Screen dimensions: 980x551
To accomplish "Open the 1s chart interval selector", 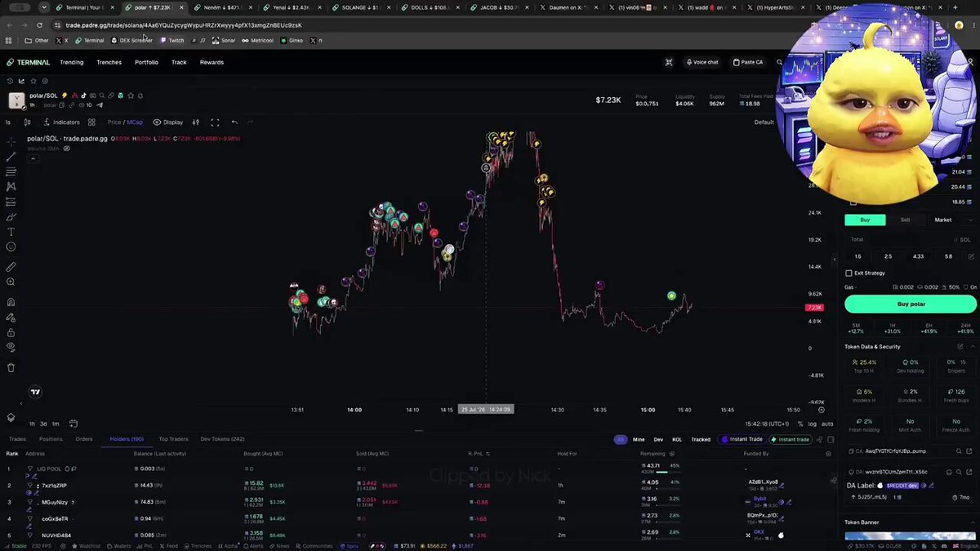I will tap(8, 122).
